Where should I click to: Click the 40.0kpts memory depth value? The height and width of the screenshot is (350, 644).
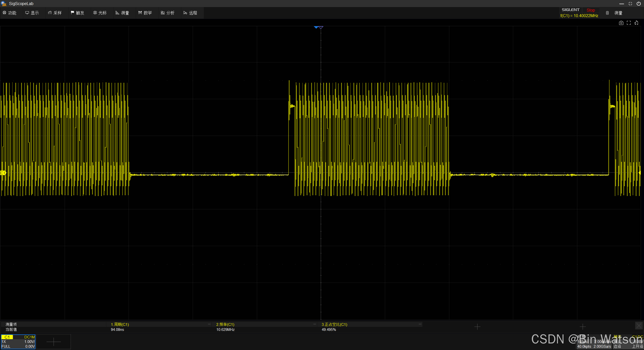[584, 346]
